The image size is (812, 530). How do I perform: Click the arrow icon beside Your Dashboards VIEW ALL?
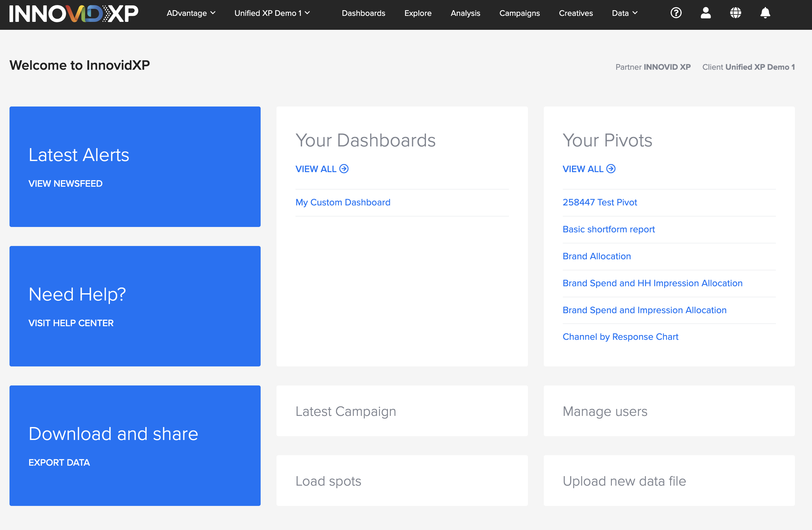(x=344, y=169)
